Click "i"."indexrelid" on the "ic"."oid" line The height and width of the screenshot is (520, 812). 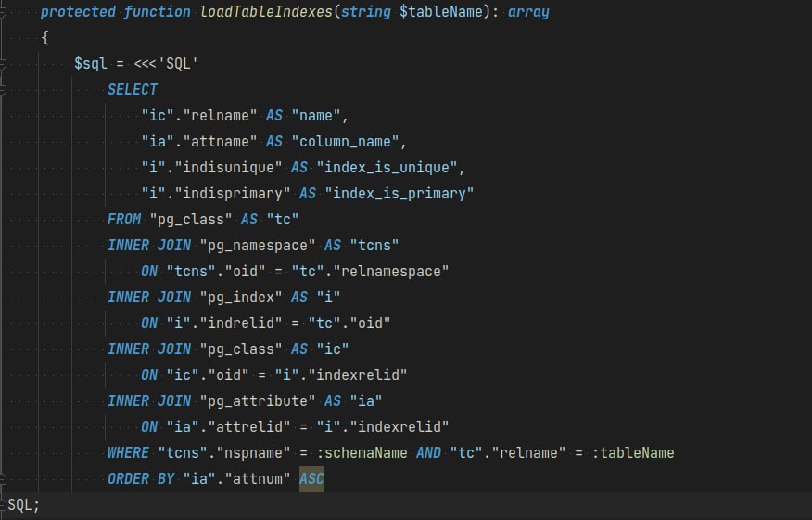point(341,374)
